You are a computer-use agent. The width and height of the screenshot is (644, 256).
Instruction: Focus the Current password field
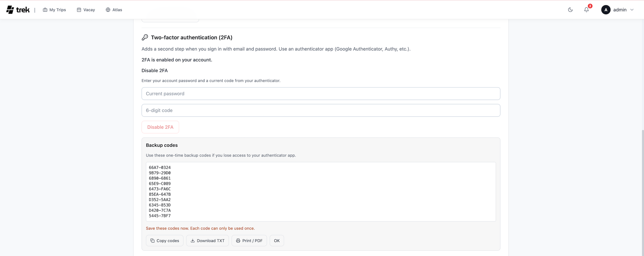pos(320,94)
